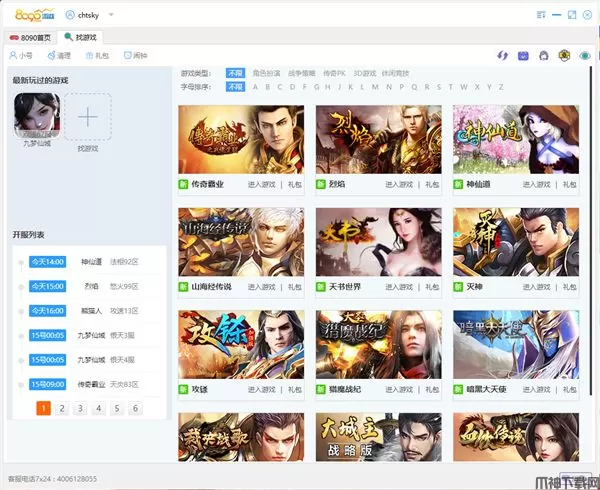Open the 礼包 gift pack toolbar item

click(97, 55)
